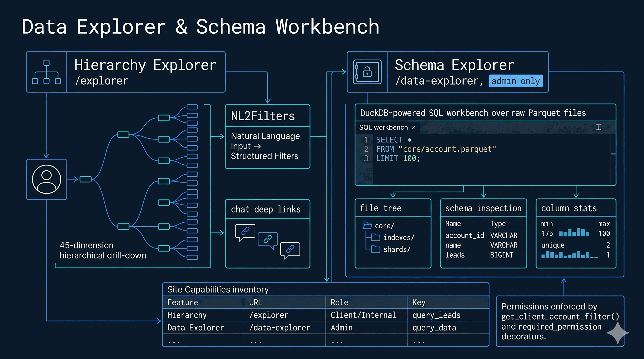Click the 'Type' schema column header

click(498, 224)
